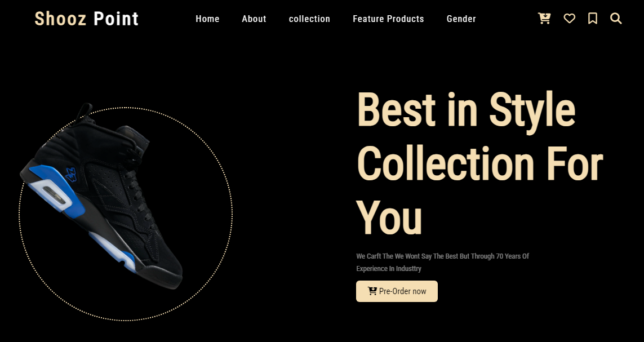This screenshot has width=644, height=342.
Task: Open saved items via bookmark icon
Action: pyautogui.click(x=593, y=19)
